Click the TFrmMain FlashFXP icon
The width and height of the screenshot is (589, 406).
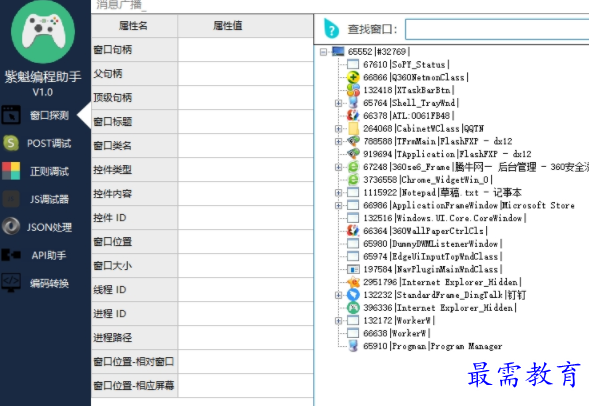point(353,141)
